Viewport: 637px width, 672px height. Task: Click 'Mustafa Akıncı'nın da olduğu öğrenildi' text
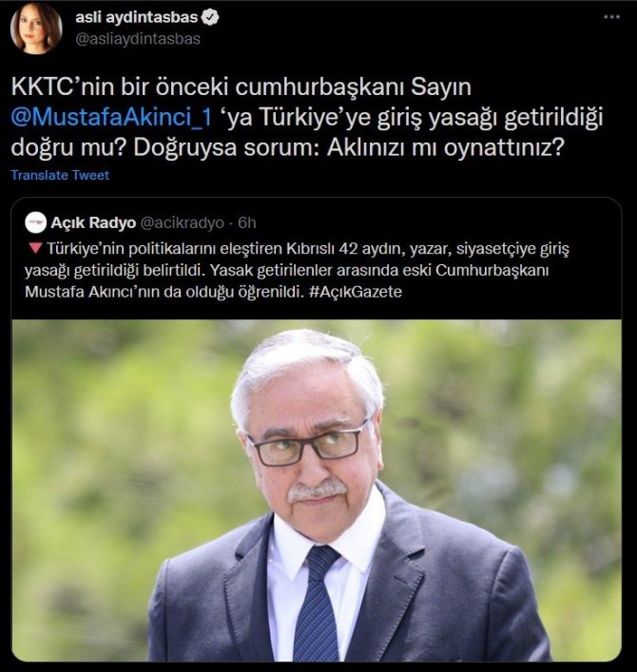click(164, 292)
